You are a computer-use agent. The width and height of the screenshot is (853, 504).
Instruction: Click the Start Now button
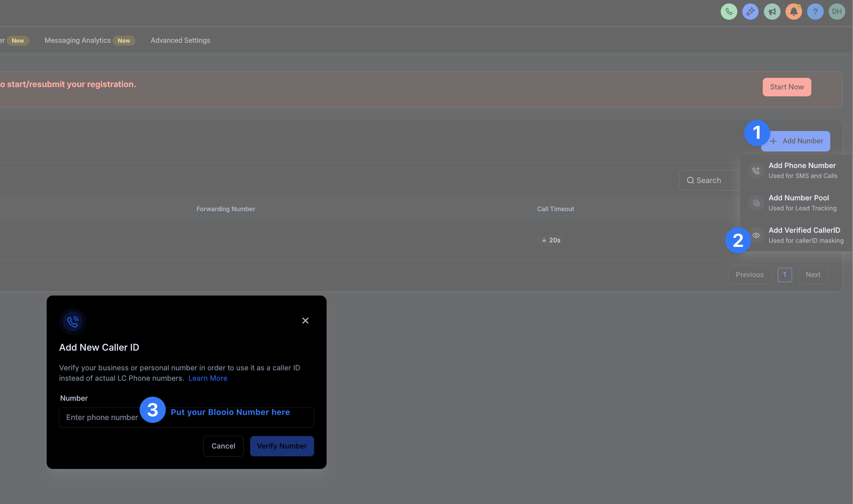coord(787,87)
